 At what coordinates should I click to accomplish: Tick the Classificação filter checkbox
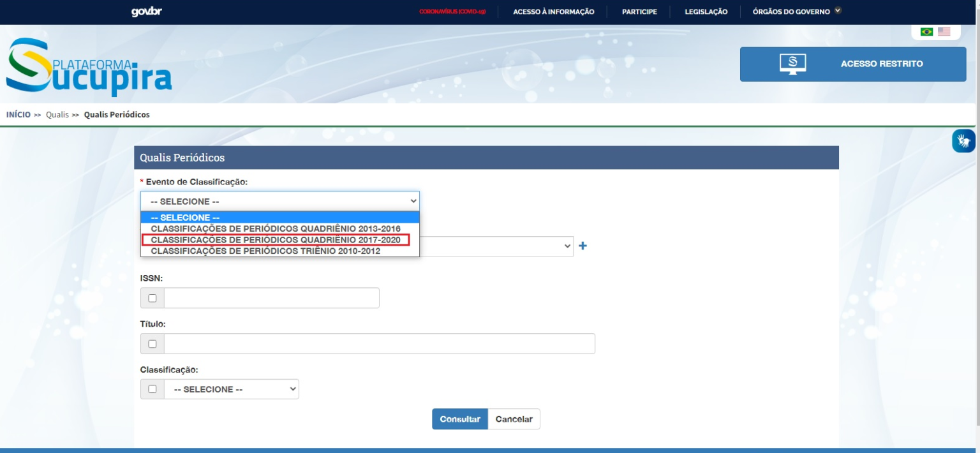pos(152,389)
